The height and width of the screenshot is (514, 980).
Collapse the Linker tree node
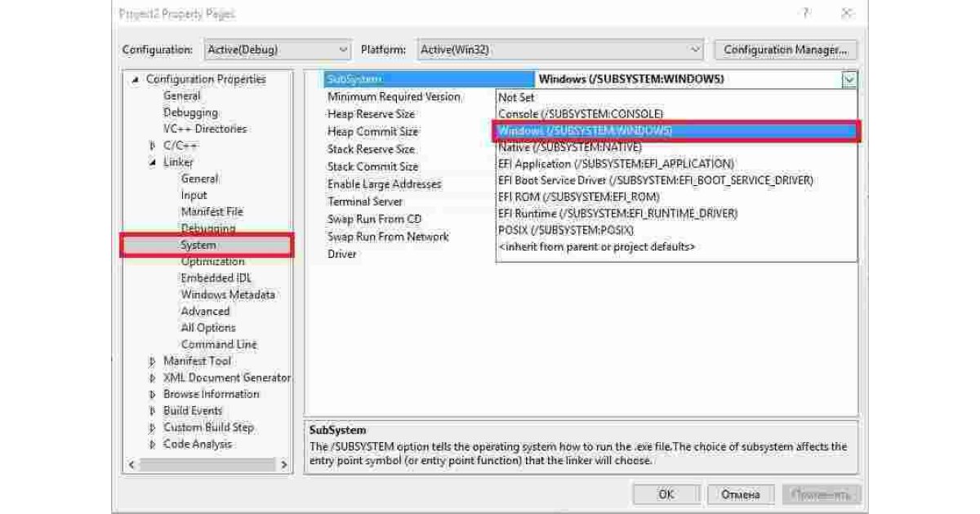coord(153,162)
